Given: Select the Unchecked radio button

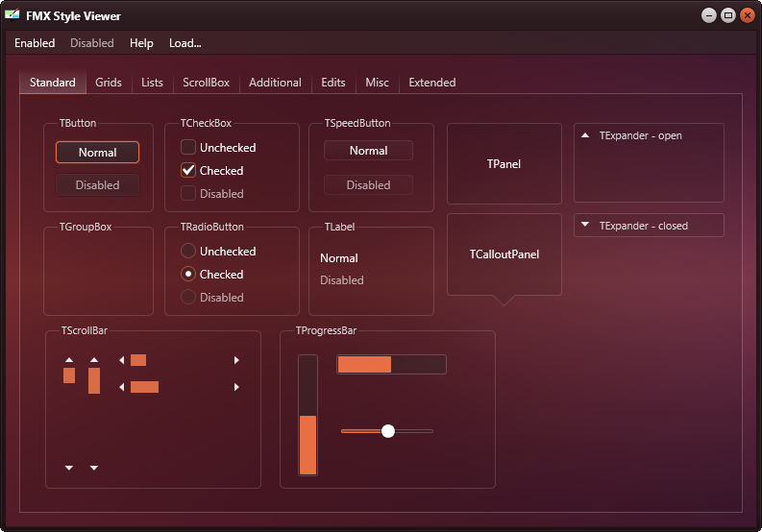Looking at the screenshot, I should click(x=188, y=251).
